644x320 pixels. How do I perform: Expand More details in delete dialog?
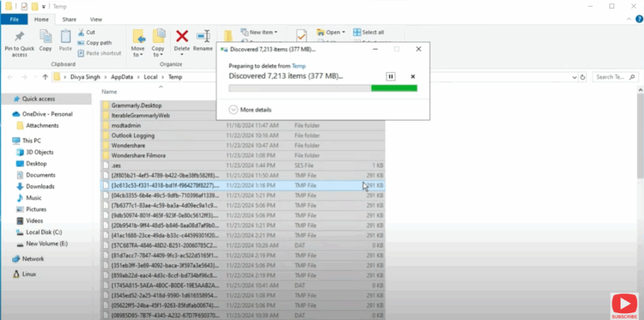coord(250,109)
